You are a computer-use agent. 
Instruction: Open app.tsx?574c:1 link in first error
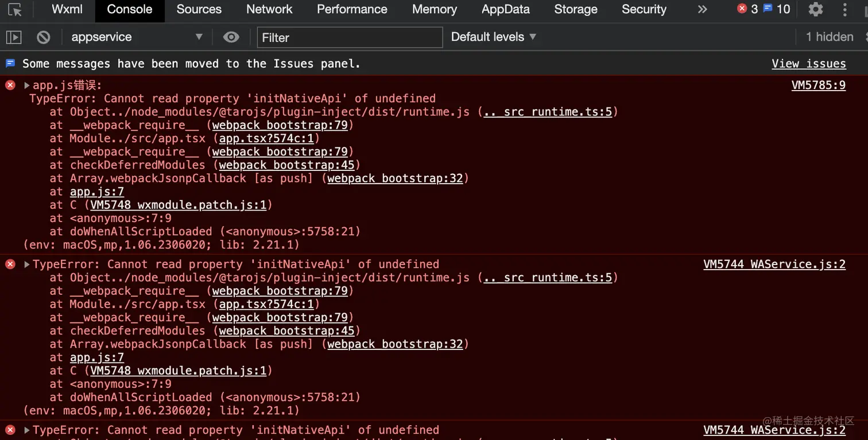pos(266,138)
